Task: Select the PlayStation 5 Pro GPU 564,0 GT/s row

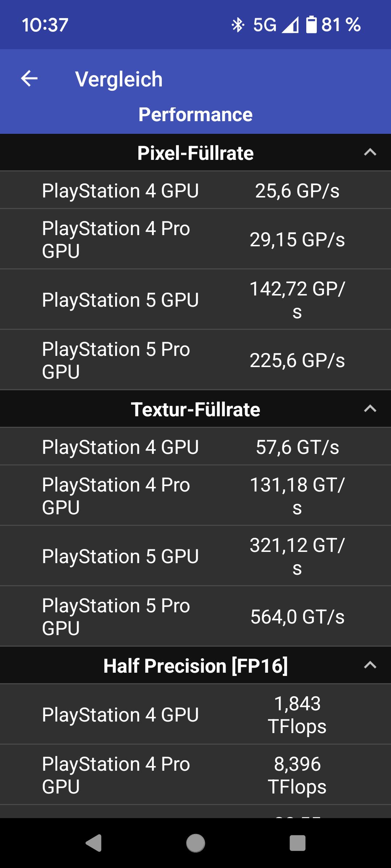Action: pyautogui.click(x=195, y=617)
